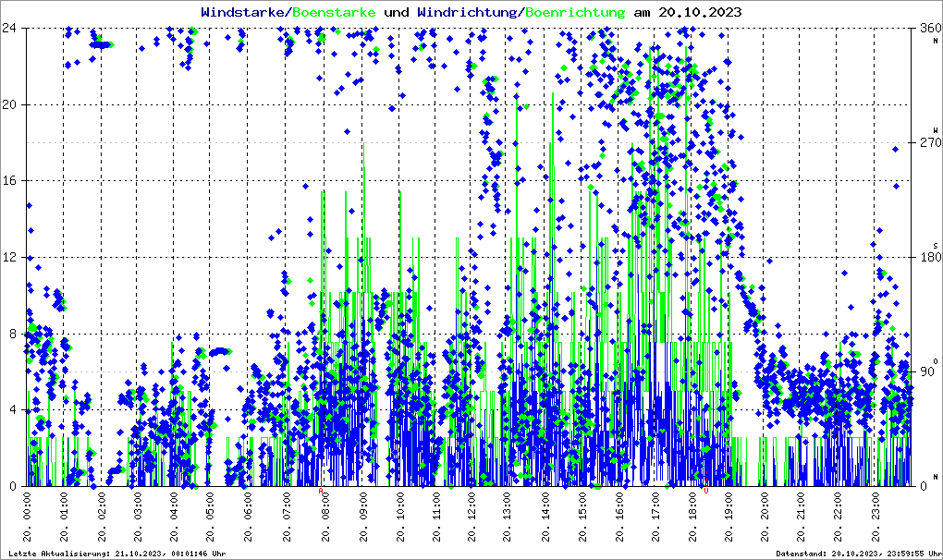
Task: Select the 07:00 time axis label
Action: [x=287, y=517]
